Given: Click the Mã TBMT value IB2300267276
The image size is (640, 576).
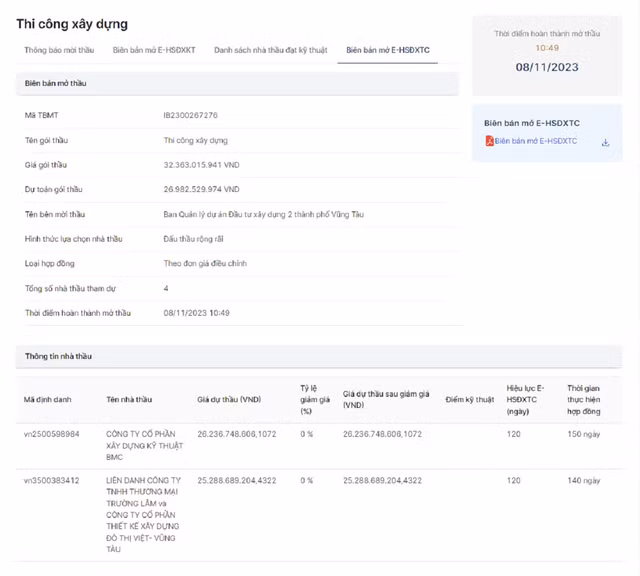Looking at the screenshot, I should (190, 116).
